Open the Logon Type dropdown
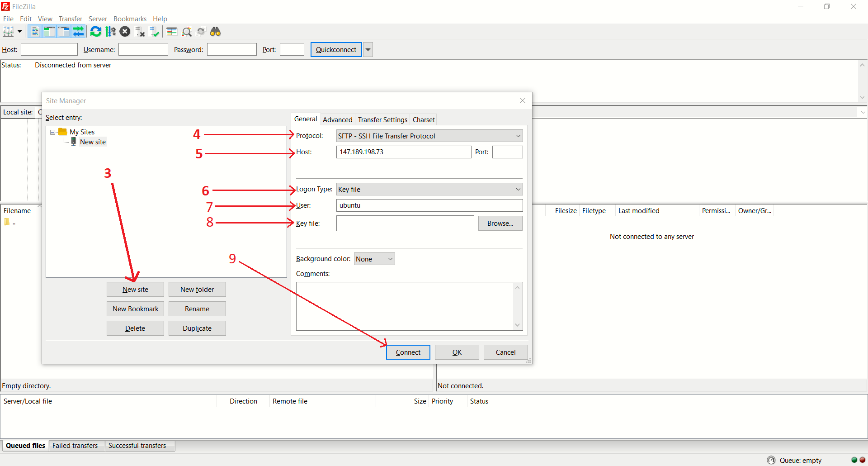This screenshot has width=868, height=466. tap(429, 189)
